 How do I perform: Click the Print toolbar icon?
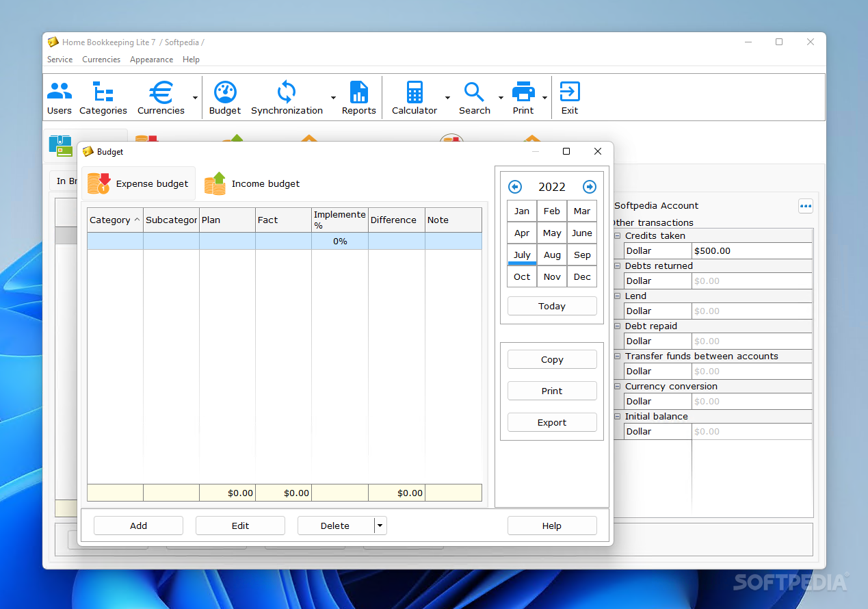click(x=523, y=98)
